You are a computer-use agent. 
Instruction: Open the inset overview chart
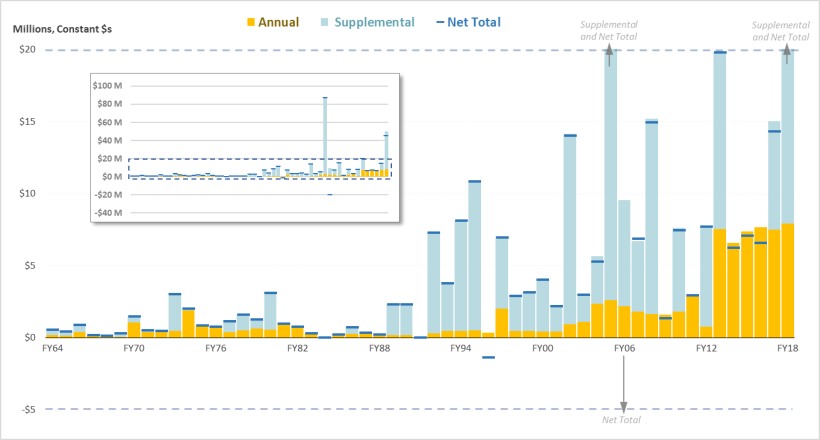pyautogui.click(x=244, y=147)
